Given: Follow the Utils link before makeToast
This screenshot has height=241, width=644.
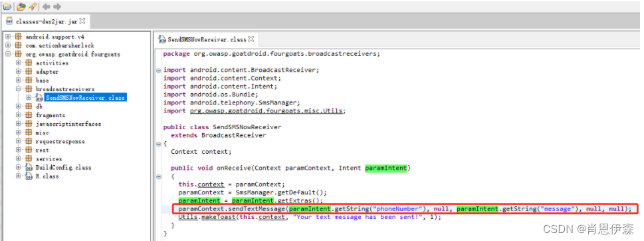Looking at the screenshot, I should [x=187, y=217].
